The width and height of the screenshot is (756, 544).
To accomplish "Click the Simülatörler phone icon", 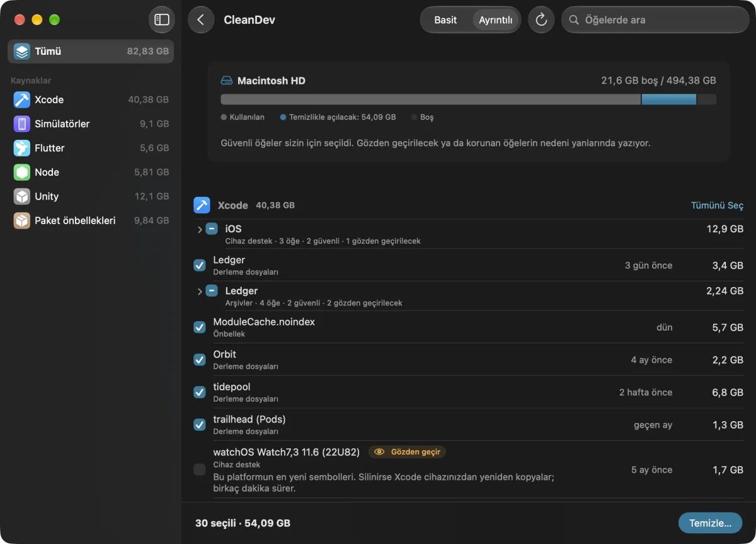I will coord(22,124).
